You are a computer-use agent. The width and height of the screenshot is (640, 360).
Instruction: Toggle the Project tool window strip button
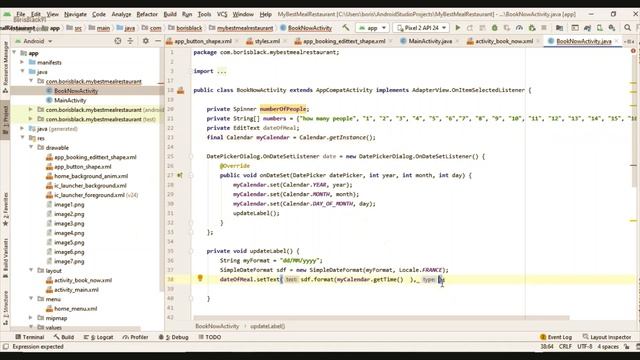(x=5, y=121)
